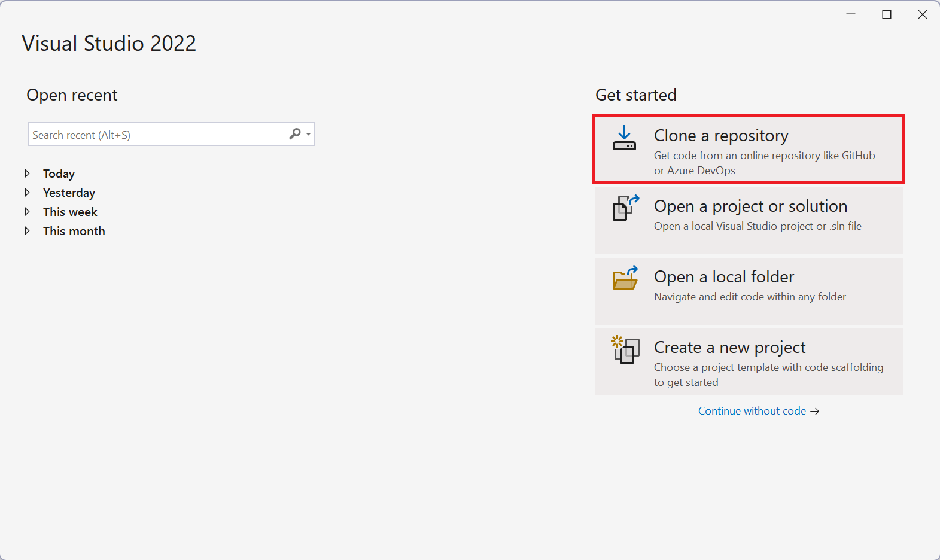The image size is (940, 560).
Task: Open the search options dropdown arrow
Action: pos(309,134)
